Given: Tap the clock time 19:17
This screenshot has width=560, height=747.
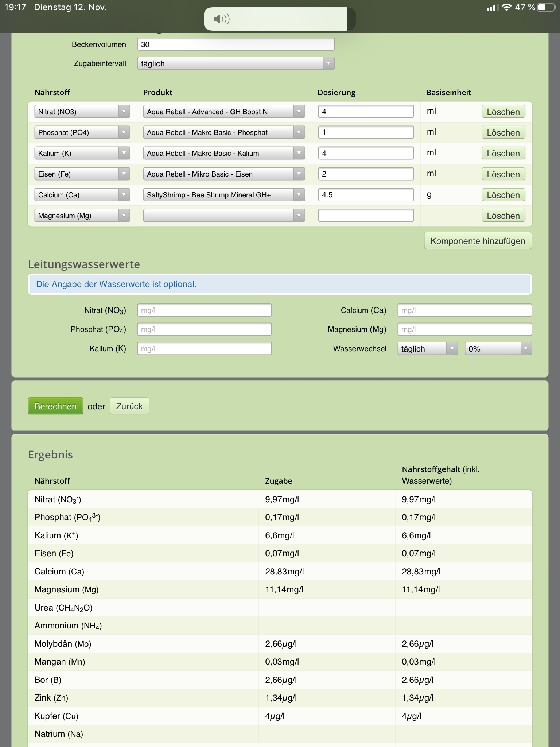Looking at the screenshot, I should tap(15, 7).
